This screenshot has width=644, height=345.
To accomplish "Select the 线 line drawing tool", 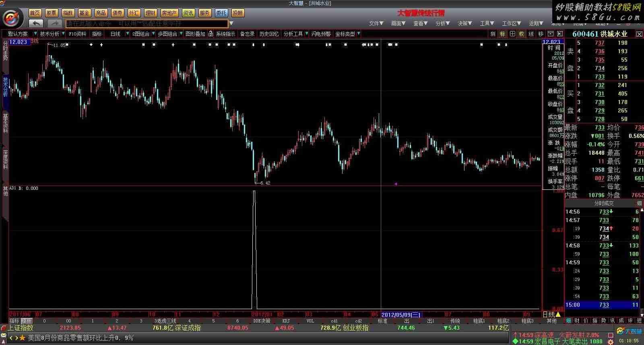I will pyautogui.click(x=531, y=34).
